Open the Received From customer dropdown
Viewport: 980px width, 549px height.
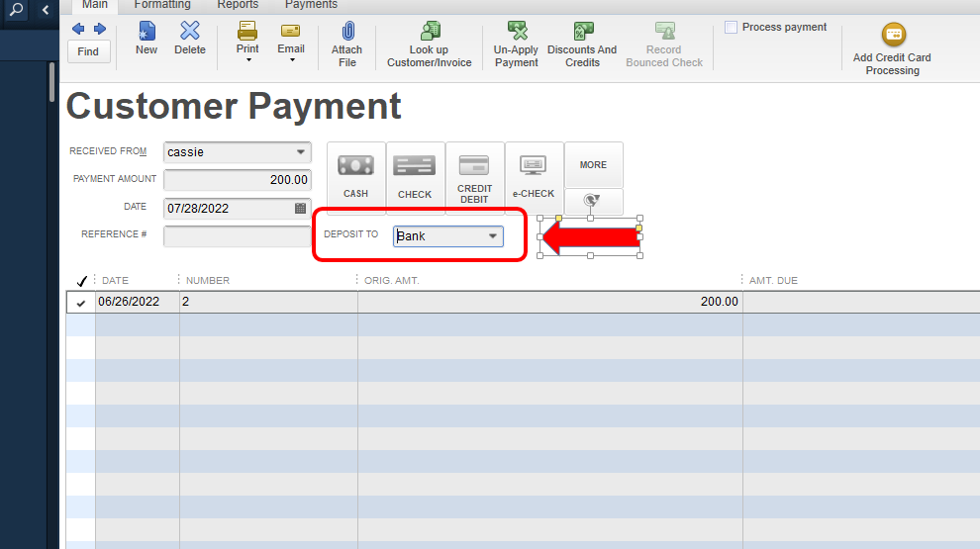pyautogui.click(x=301, y=151)
